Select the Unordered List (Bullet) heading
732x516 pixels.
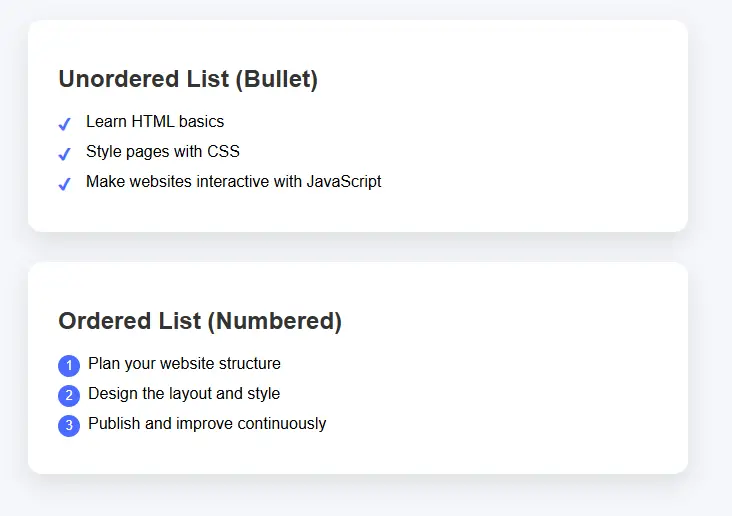188,79
